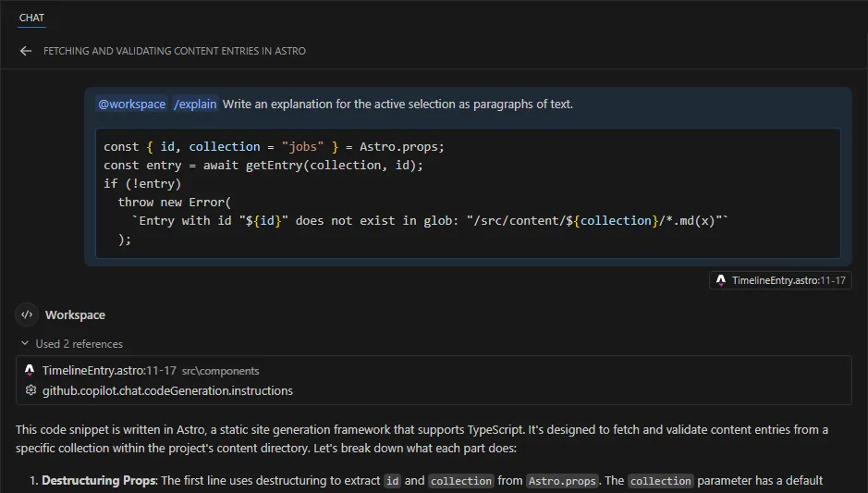Click the Workspace participant name
The height and width of the screenshot is (493, 868).
tap(75, 315)
